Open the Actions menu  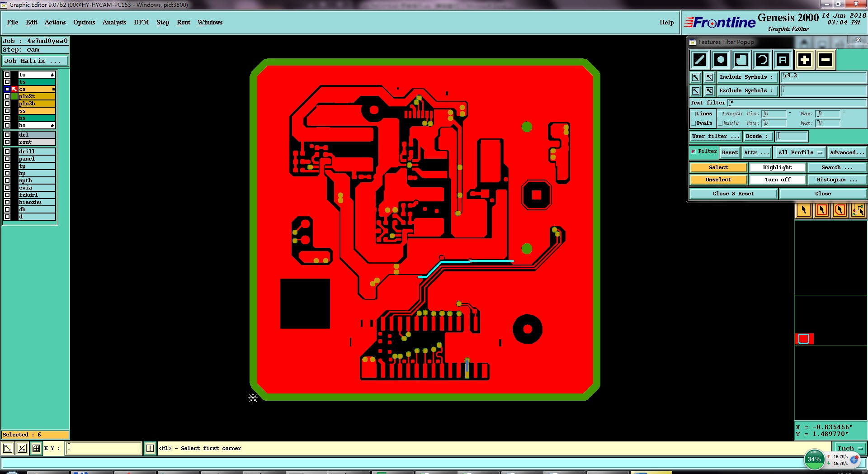tap(55, 22)
